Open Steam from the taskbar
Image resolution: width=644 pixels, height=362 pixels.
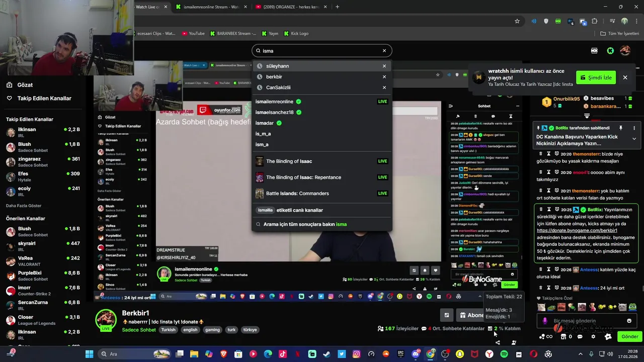327,354
